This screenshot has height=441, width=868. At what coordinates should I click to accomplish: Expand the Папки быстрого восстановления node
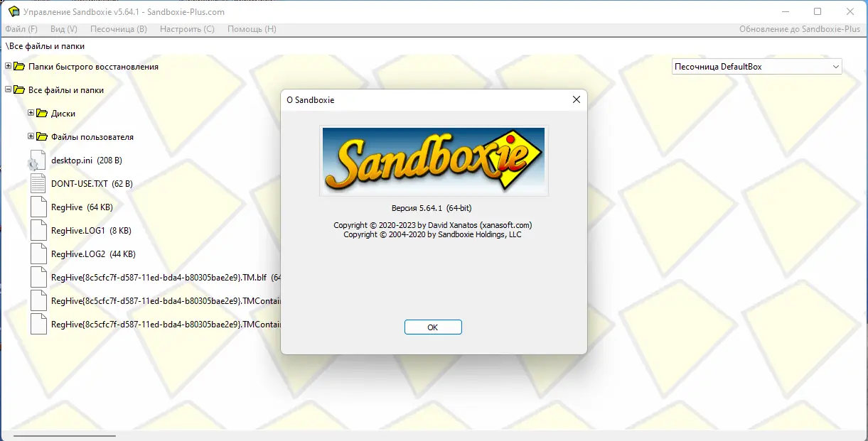click(9, 67)
